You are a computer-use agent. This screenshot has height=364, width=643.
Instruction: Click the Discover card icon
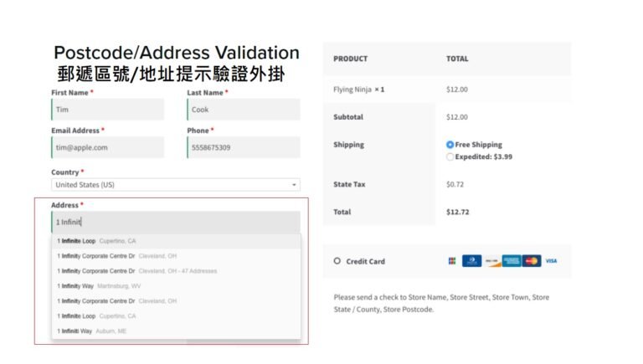[x=492, y=261]
